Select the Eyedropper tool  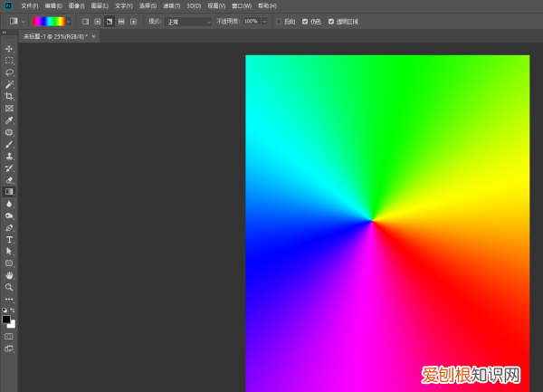pos(9,120)
